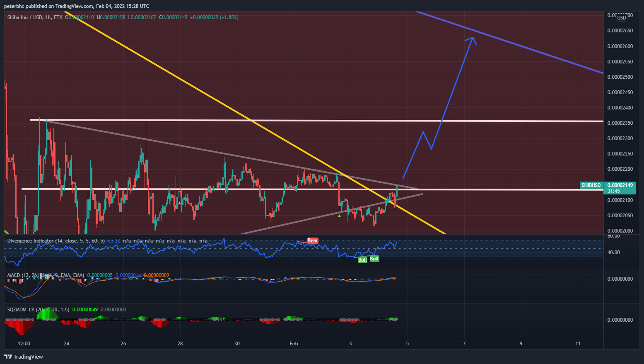Click the 7 date label on the time axis
This screenshot has height=364, width=644.
click(x=464, y=344)
